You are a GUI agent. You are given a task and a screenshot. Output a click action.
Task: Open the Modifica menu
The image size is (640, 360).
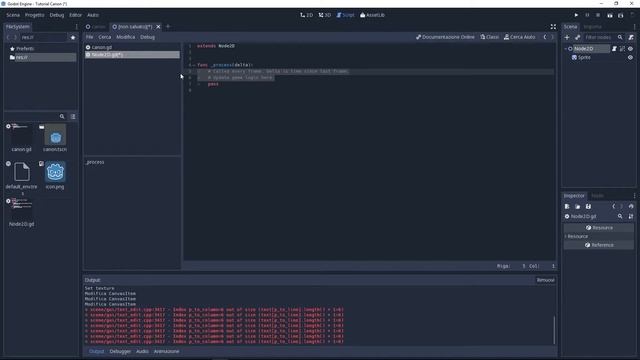click(x=125, y=37)
